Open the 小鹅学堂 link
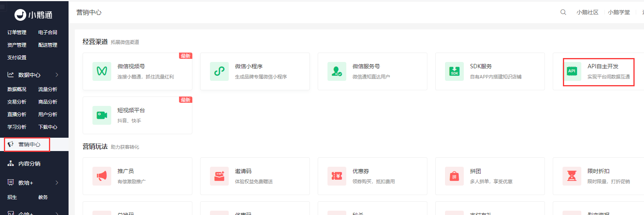 [619, 12]
